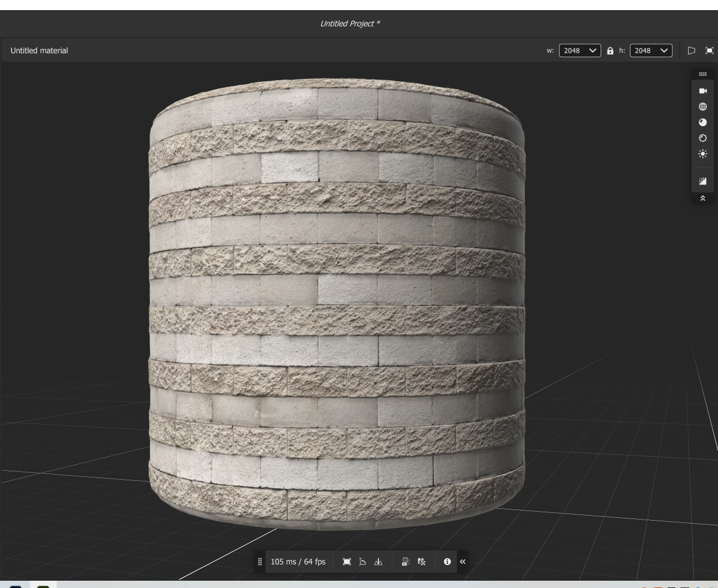Click the camera screenshot render icon

tap(405, 562)
